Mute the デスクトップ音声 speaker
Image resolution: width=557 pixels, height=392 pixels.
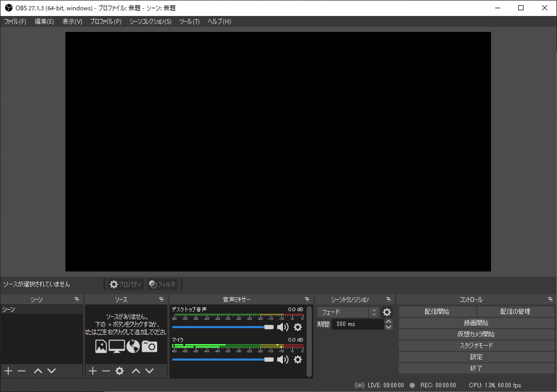tap(283, 327)
